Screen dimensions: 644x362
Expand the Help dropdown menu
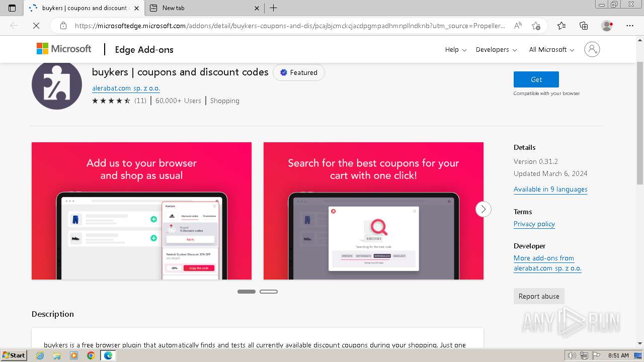tap(456, 49)
